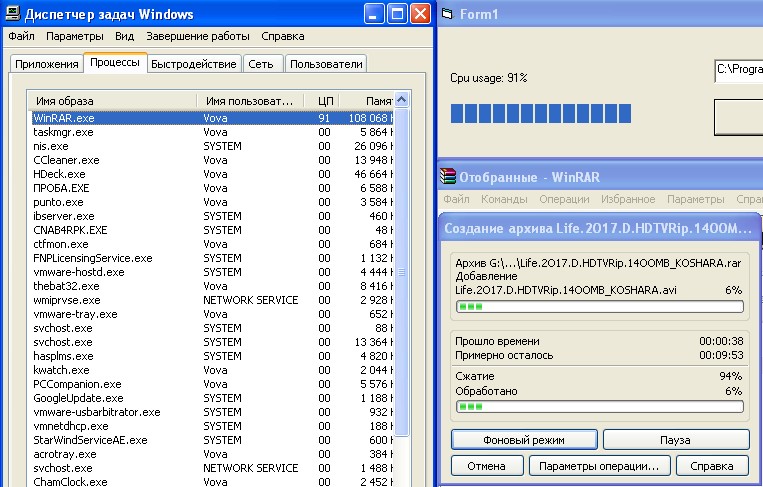Switch to the Пользователи tab
The width and height of the screenshot is (763, 487).
(326, 64)
